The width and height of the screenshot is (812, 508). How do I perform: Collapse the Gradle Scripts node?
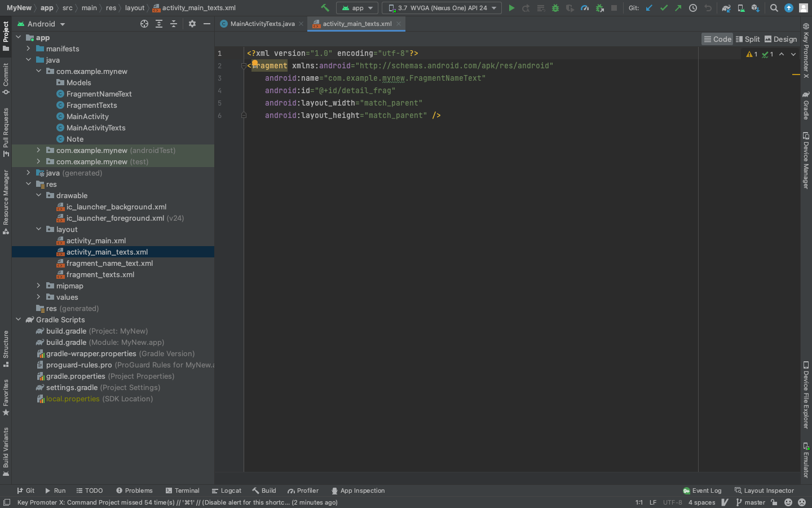[x=18, y=319]
